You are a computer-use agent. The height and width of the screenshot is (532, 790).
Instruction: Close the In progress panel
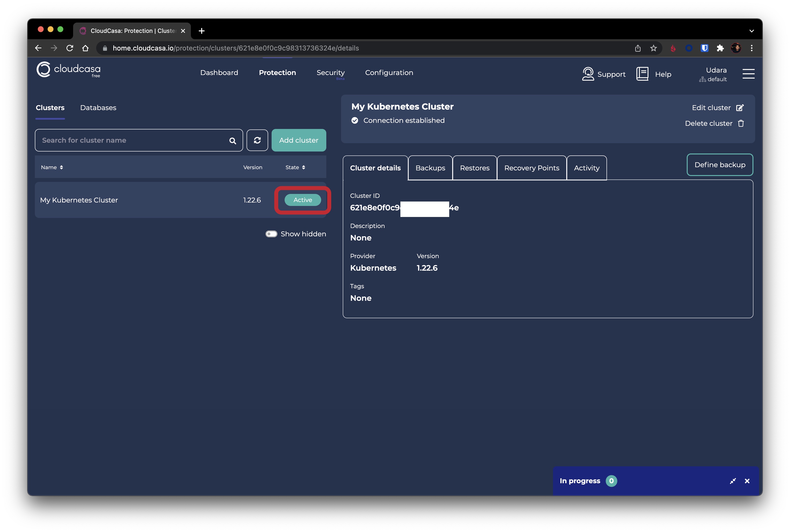coord(747,481)
